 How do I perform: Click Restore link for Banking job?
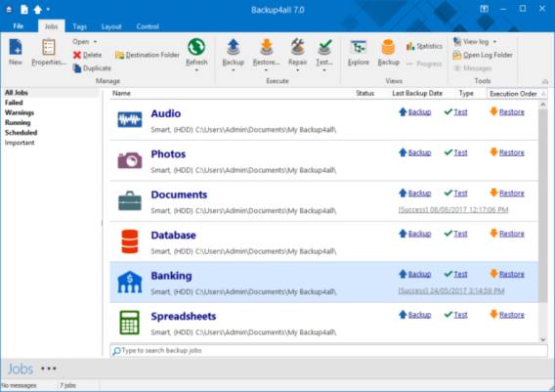pos(511,275)
